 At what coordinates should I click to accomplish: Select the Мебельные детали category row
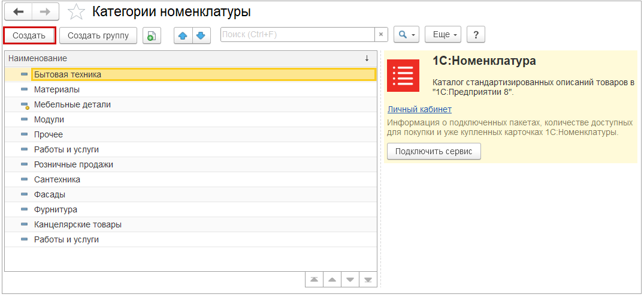tap(72, 104)
